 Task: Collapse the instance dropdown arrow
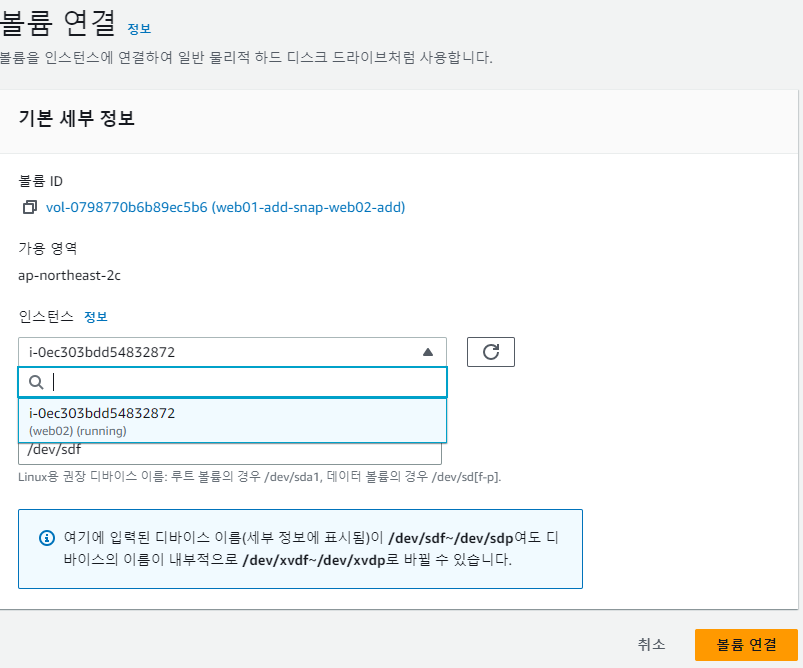(428, 352)
